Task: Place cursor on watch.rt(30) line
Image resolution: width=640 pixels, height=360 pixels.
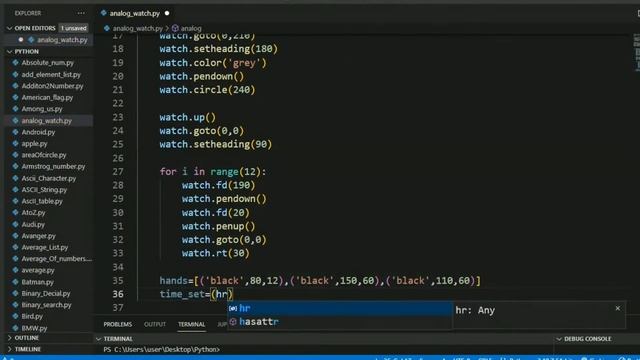Action: point(216,253)
